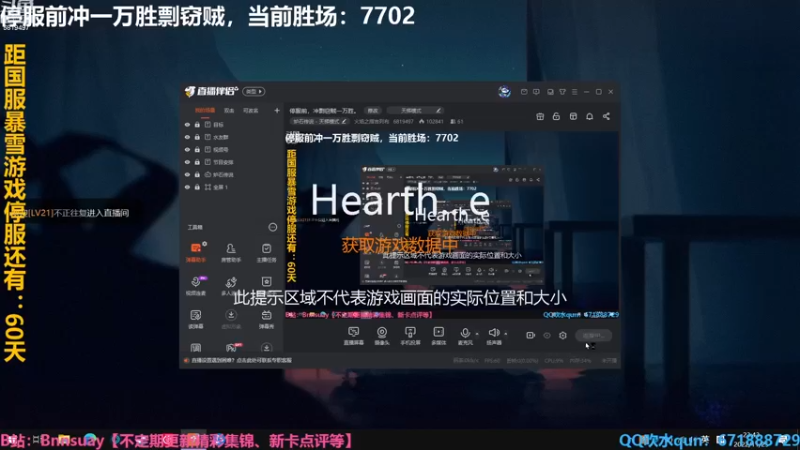Select the 节目安排 source row
The image size is (800, 450).
click(x=233, y=162)
